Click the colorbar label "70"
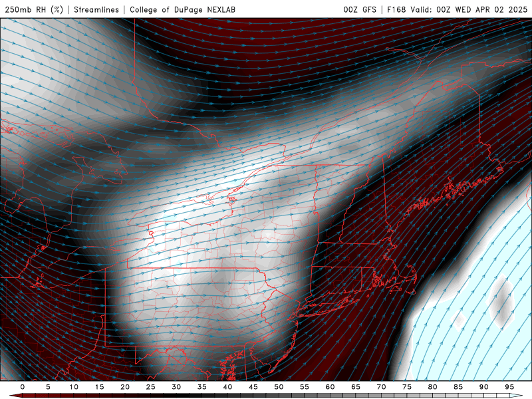 pyautogui.click(x=381, y=387)
